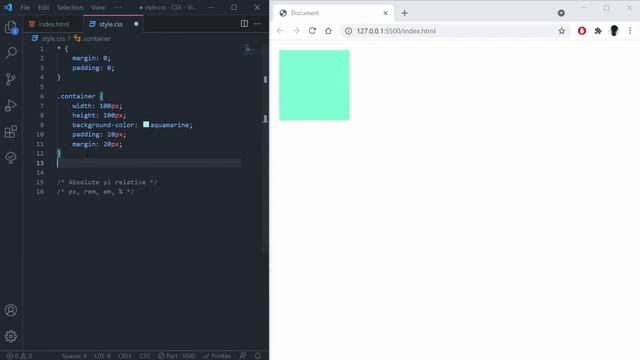Open the Extensions view
The image size is (640, 360).
point(11,131)
